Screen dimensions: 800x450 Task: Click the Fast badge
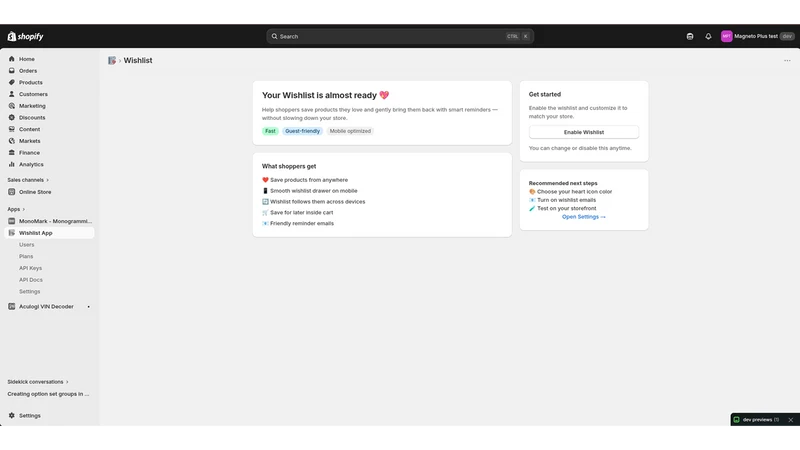(x=270, y=131)
